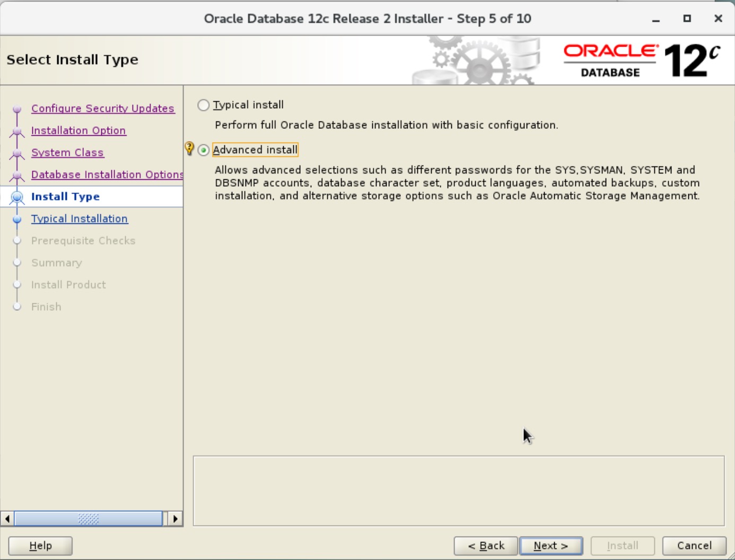Click the Install Product step marker dot
Screen dimensions: 735x560
17,285
